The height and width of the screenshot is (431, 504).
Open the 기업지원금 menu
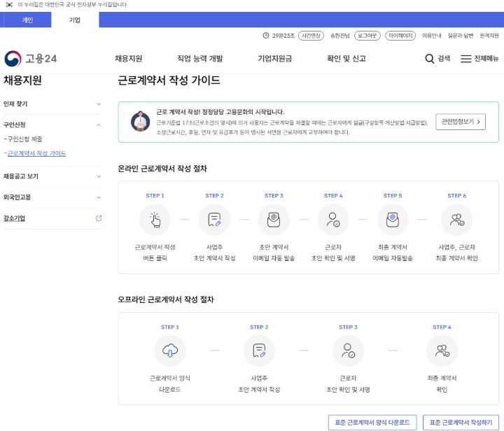tap(275, 59)
